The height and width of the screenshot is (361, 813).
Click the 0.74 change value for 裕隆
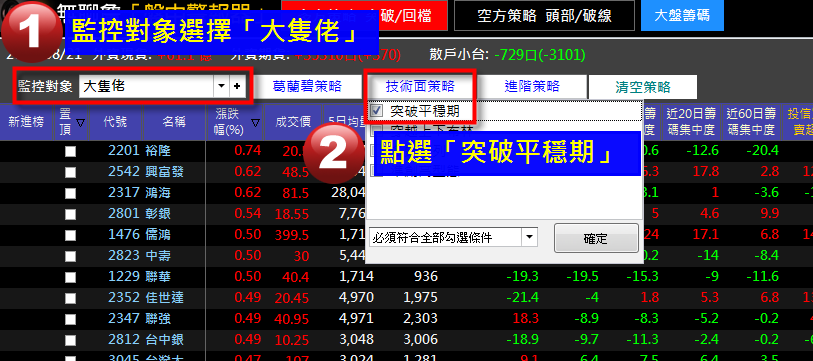(247, 151)
